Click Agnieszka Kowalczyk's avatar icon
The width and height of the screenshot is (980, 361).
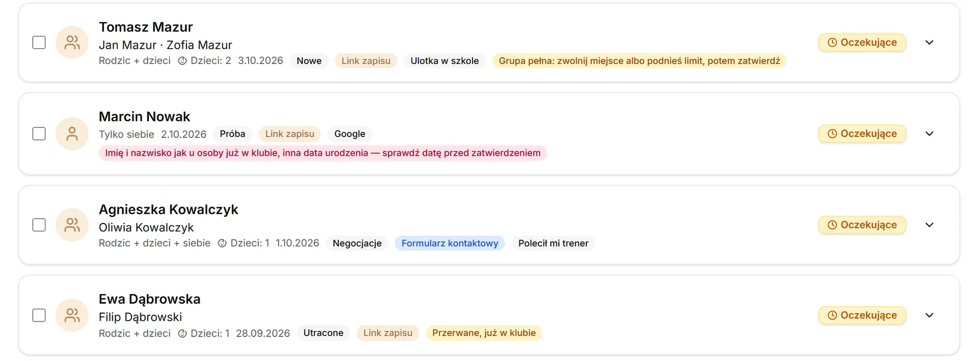coord(72,225)
